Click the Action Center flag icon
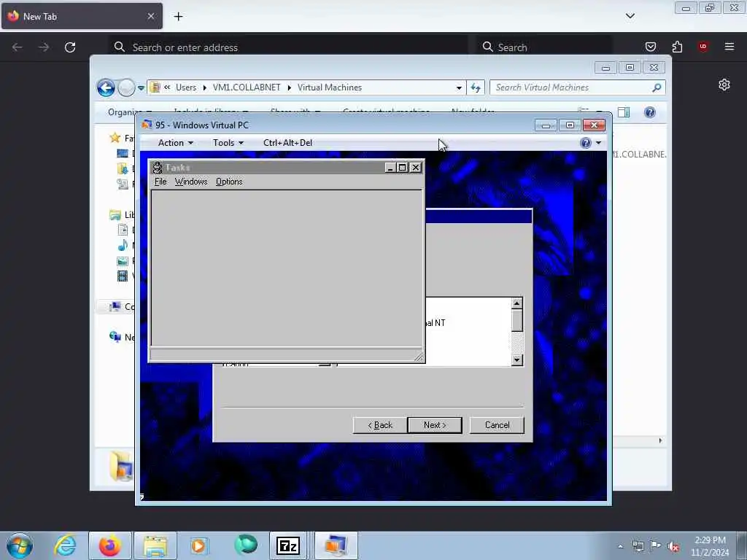Screen dimensions: 747x560 656,546
